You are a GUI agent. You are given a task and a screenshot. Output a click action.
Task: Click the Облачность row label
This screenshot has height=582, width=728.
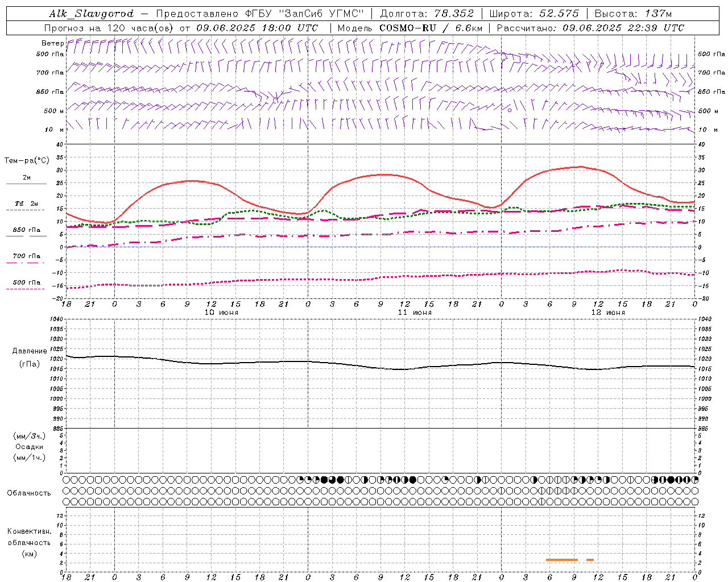[x=29, y=493]
